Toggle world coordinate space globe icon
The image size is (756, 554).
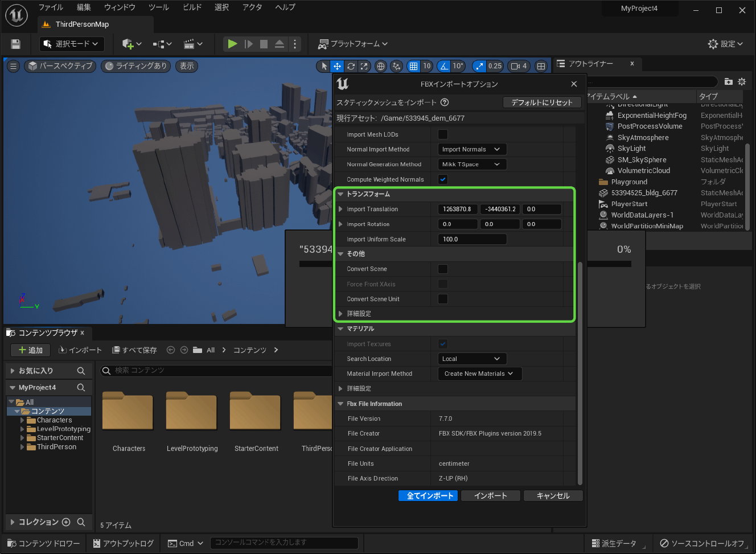(x=381, y=66)
